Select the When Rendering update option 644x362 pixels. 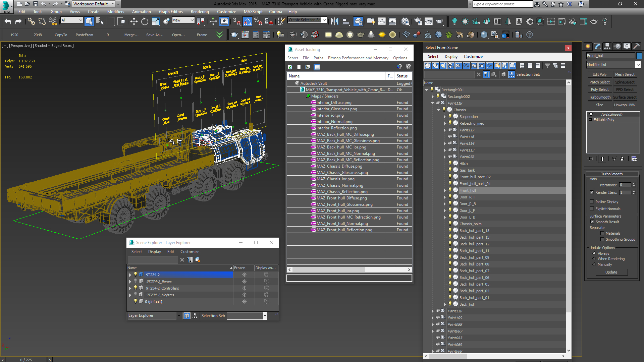click(594, 259)
